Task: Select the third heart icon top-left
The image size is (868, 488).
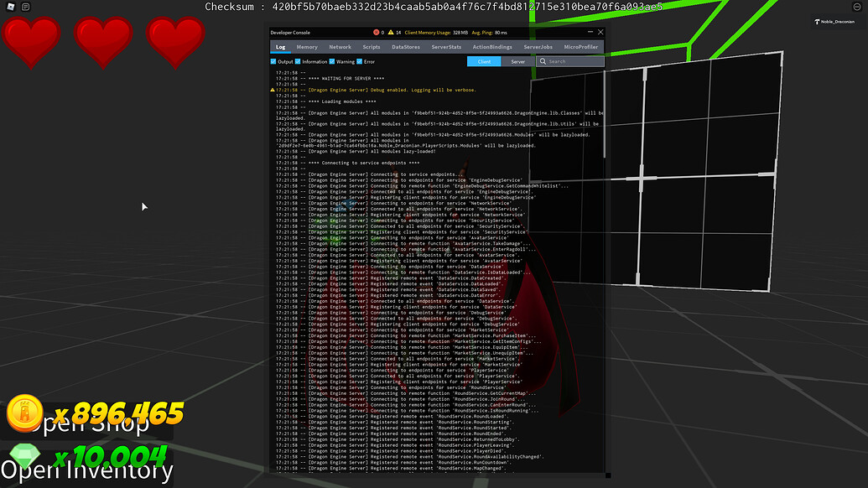Action: click(175, 39)
